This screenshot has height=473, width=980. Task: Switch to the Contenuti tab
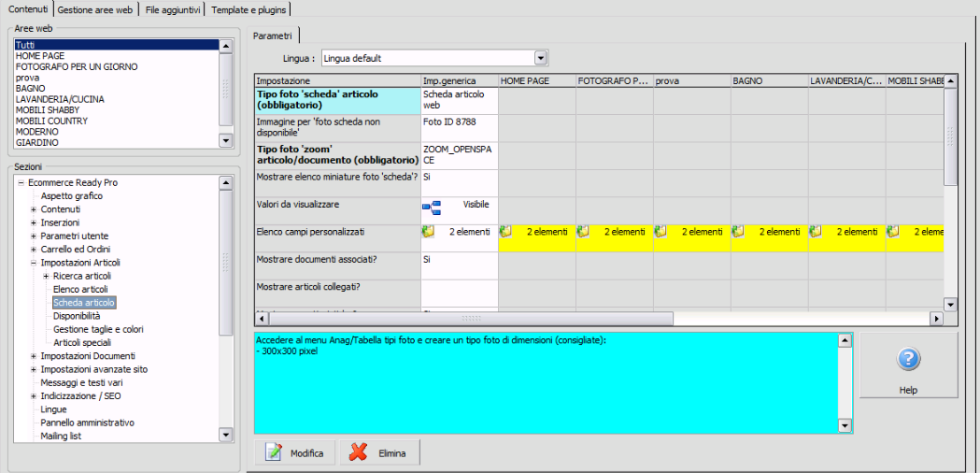(x=27, y=8)
